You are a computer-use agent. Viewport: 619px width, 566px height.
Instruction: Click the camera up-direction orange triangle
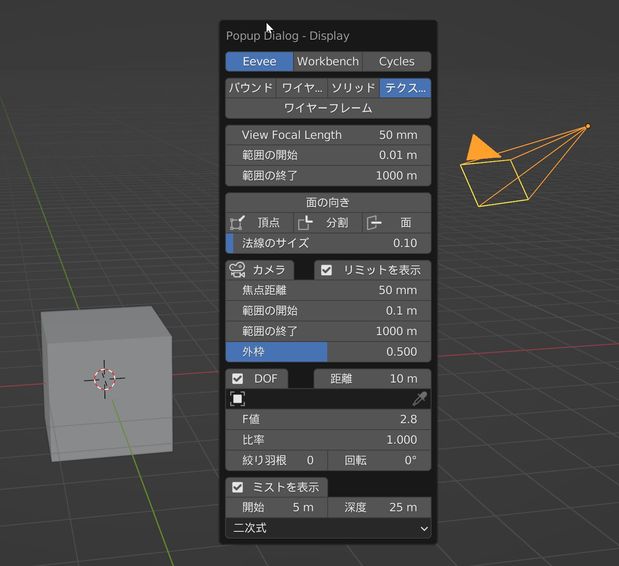482,148
